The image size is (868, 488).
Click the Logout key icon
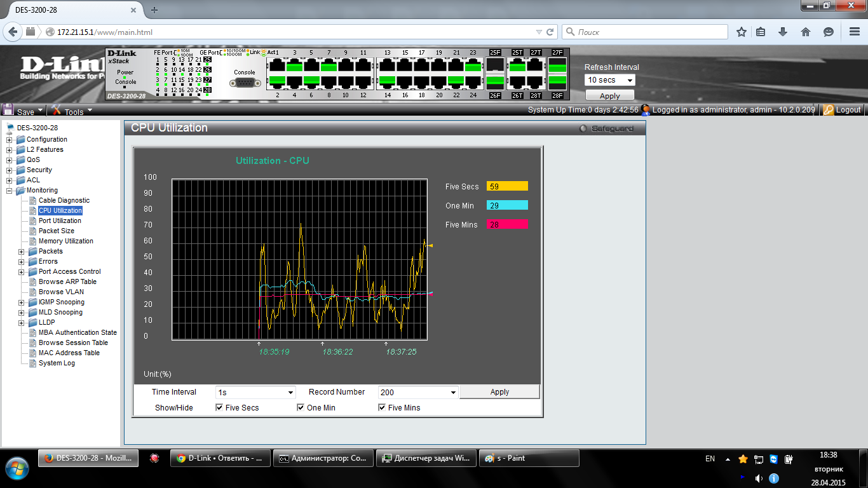(x=828, y=110)
